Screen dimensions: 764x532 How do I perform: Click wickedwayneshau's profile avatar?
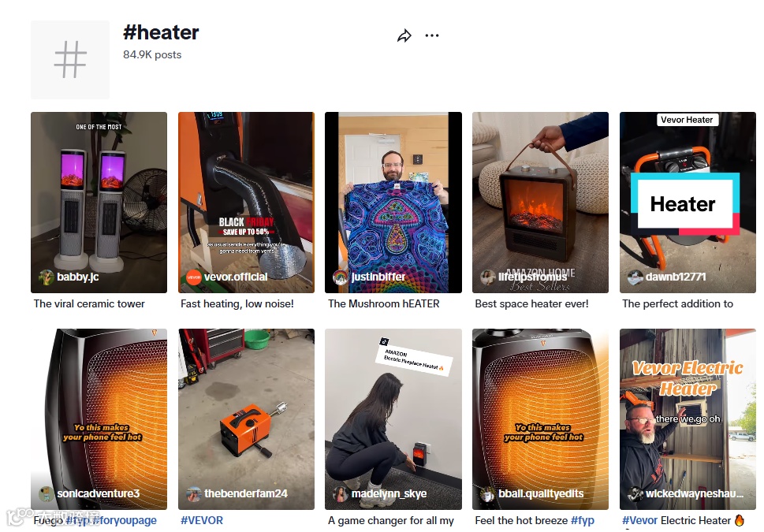[635, 494]
